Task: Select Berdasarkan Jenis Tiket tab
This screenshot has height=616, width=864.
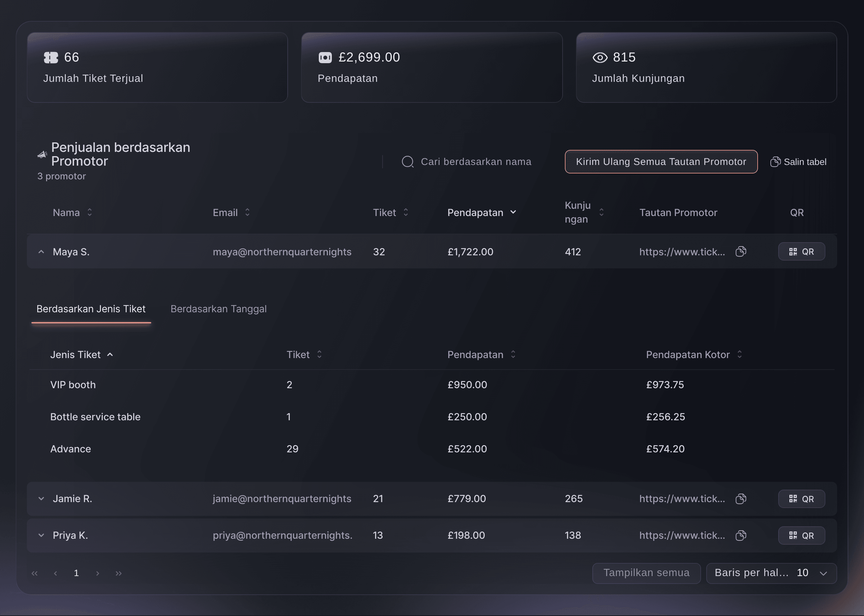Action: pyautogui.click(x=91, y=309)
